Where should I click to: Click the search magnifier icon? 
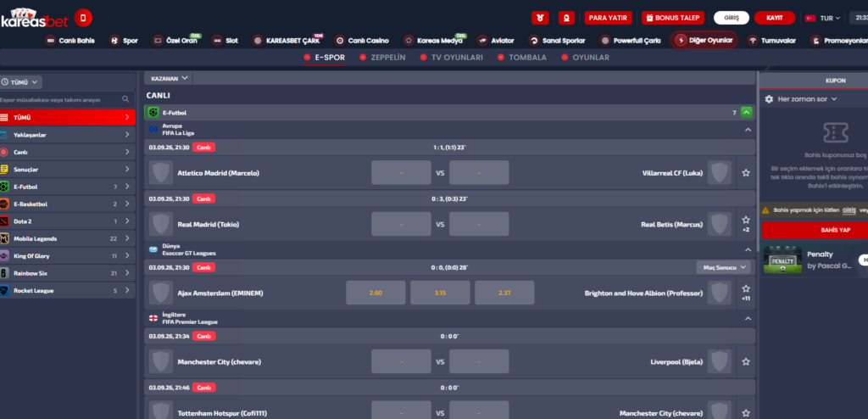(125, 99)
